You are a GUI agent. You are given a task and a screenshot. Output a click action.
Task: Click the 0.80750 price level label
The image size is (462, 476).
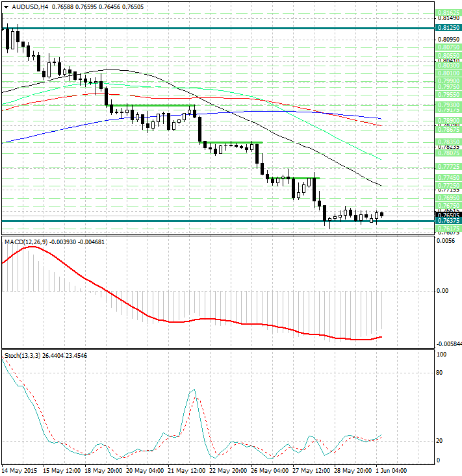pos(448,47)
